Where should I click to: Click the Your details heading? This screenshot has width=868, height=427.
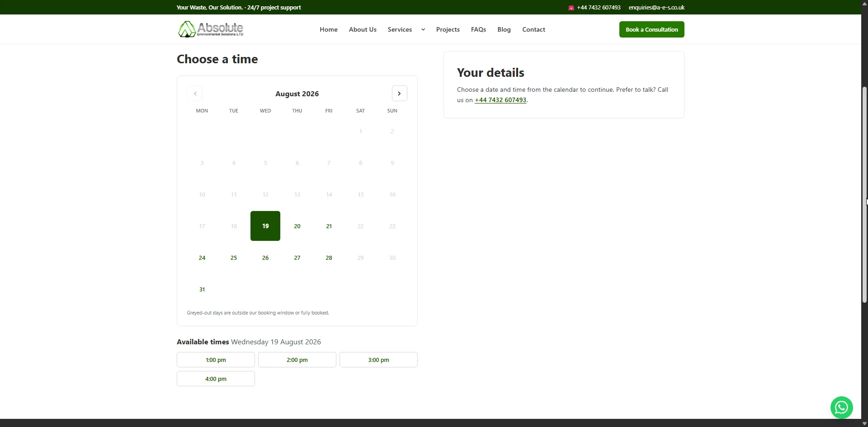491,73
